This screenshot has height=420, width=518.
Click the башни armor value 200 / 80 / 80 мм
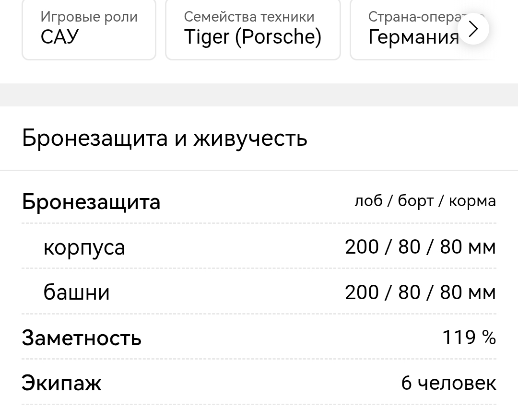tap(420, 292)
